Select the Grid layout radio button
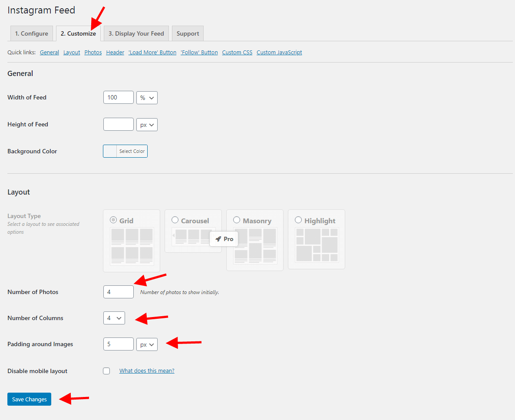Viewport: 515px width, 420px height. (113, 220)
